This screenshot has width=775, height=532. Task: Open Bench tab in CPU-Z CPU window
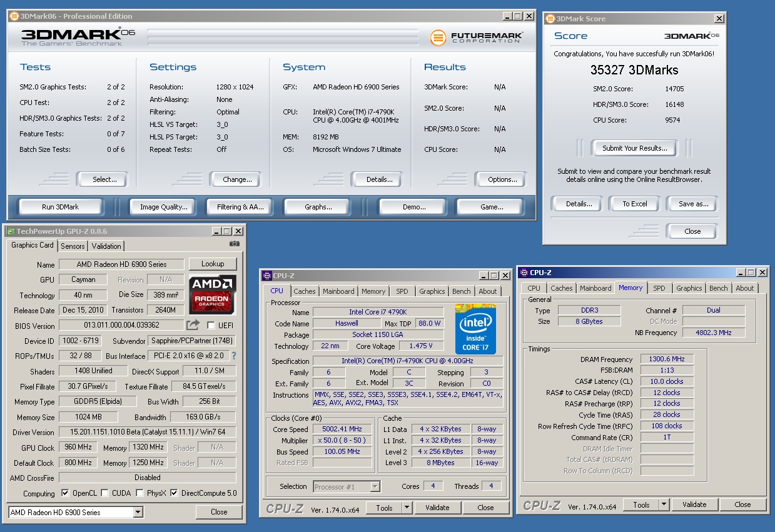click(x=462, y=291)
